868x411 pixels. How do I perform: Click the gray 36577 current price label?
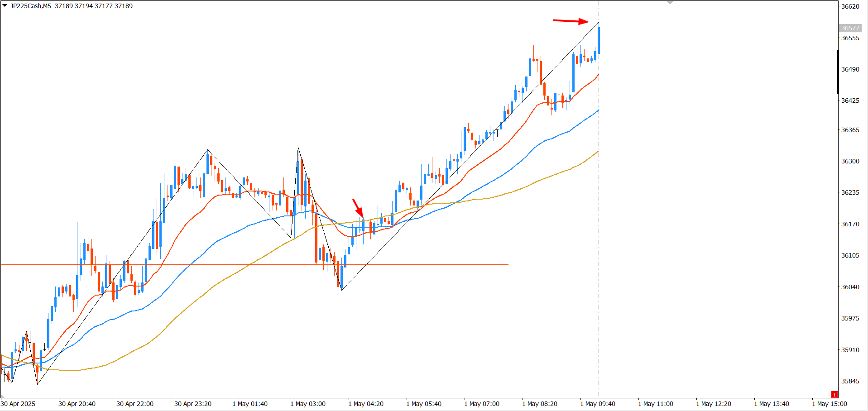pyautogui.click(x=850, y=28)
